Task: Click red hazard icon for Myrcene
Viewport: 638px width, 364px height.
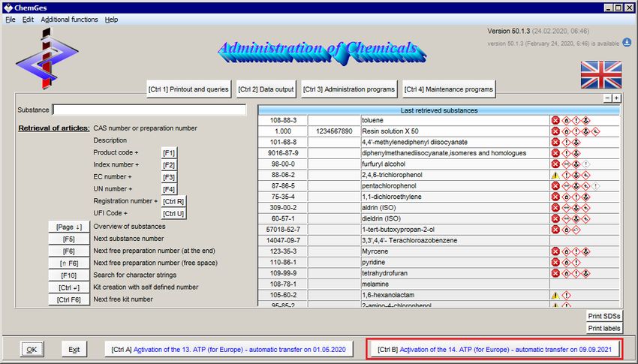Action: point(555,251)
